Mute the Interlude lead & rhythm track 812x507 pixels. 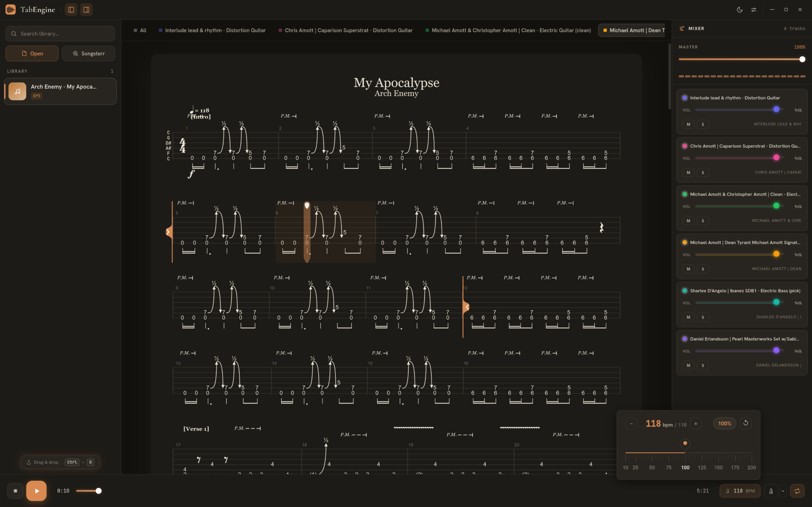coord(688,124)
